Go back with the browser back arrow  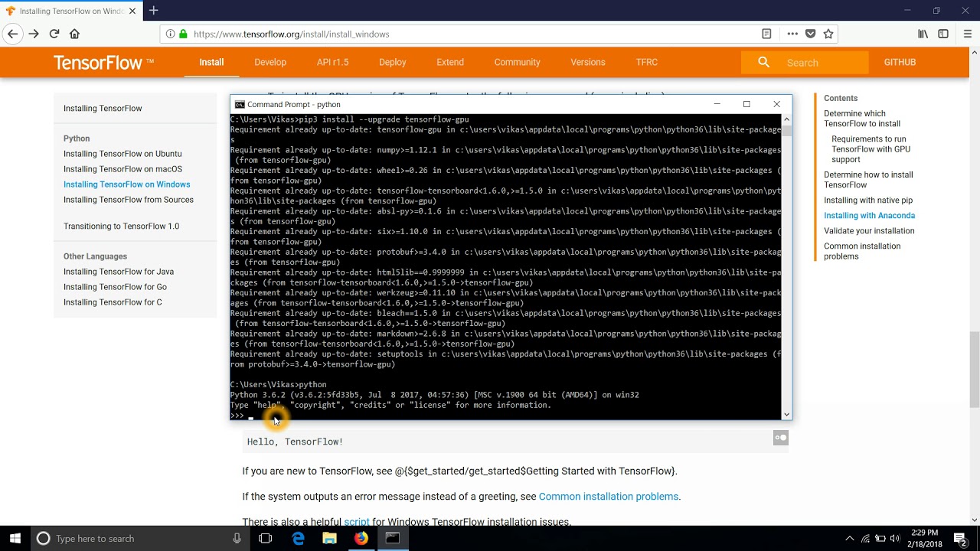click(12, 34)
